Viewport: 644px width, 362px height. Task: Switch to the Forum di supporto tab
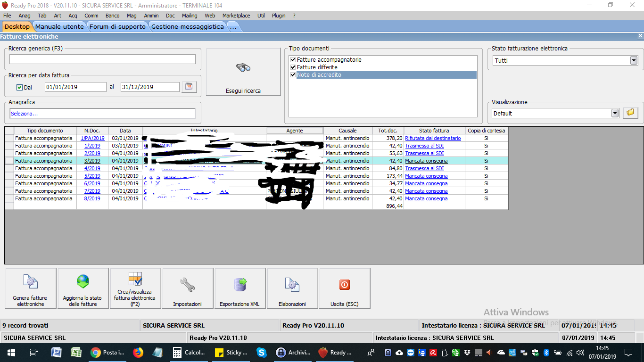(x=117, y=27)
